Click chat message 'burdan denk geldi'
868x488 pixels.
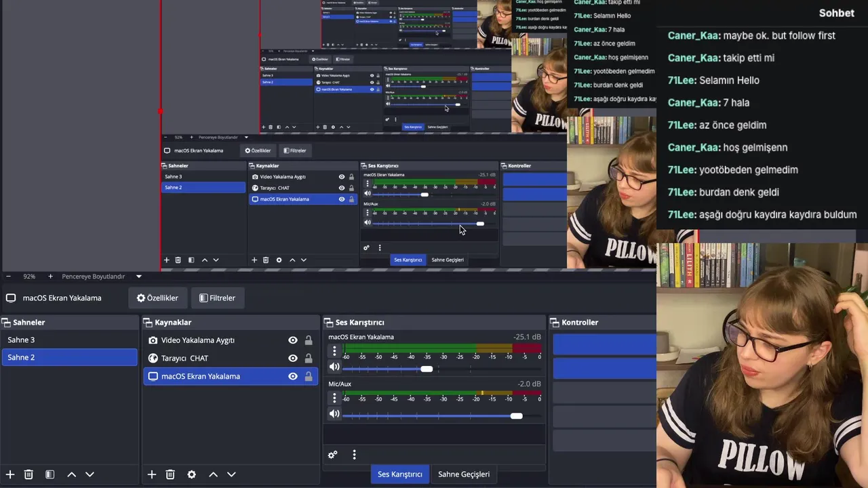coord(739,192)
